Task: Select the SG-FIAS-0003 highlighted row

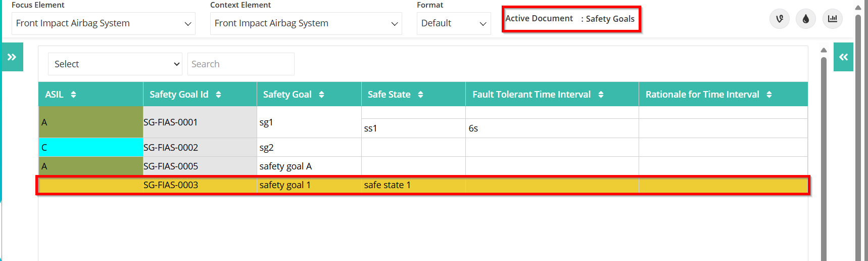Action: point(423,185)
